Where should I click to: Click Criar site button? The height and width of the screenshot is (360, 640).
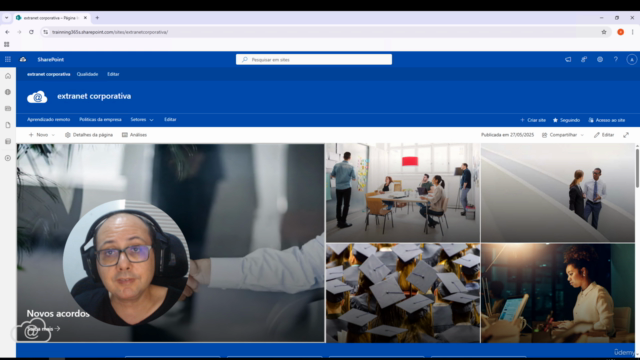click(533, 120)
